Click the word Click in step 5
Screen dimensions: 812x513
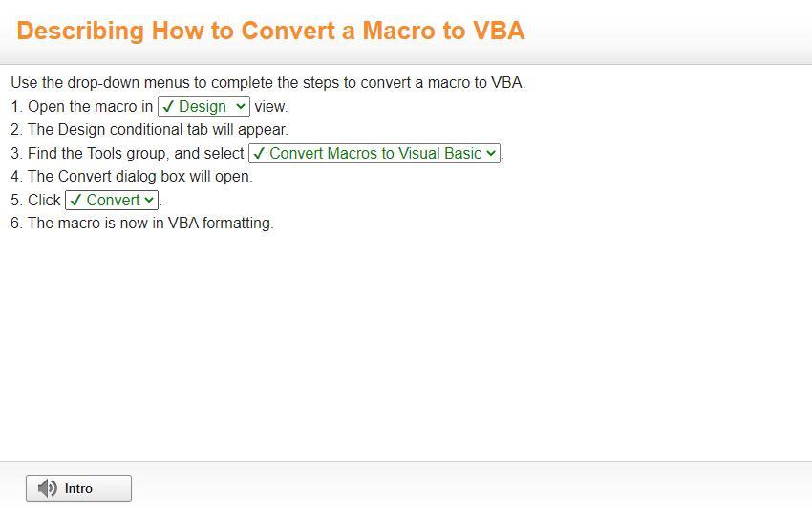[x=44, y=200]
